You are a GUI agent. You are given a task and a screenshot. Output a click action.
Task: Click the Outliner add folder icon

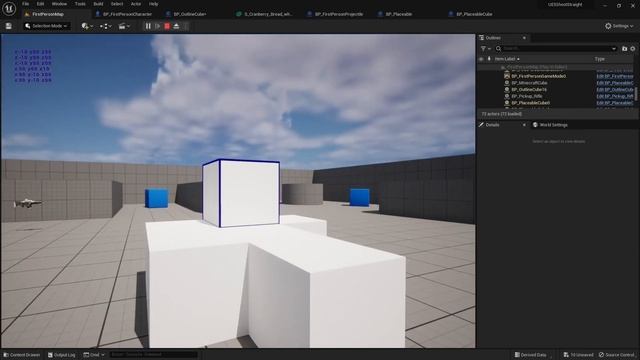(624, 49)
